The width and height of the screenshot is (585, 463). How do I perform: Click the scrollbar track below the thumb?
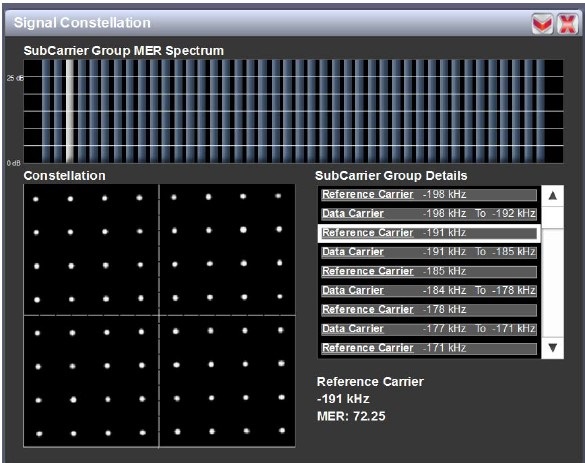(553, 284)
